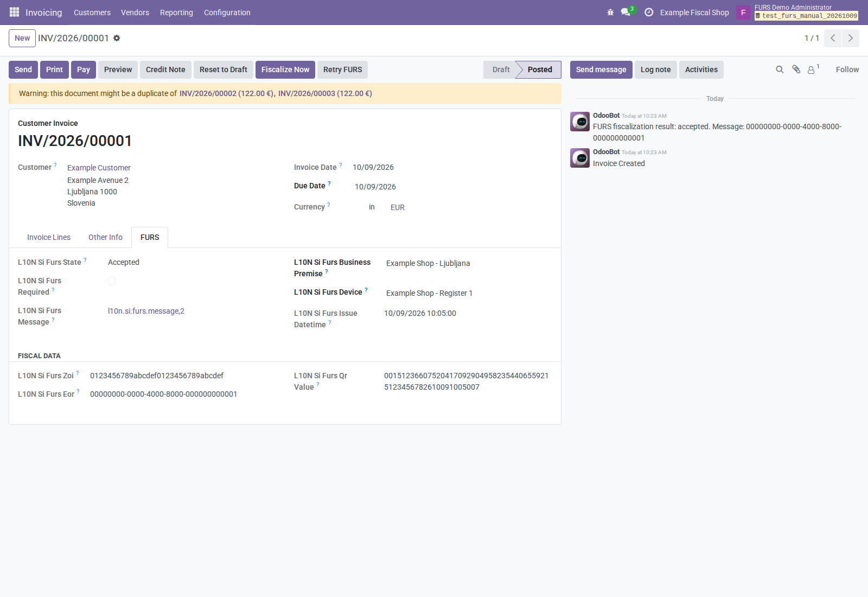Show help tooltip for L10N Si Furs State
Viewport: 868px width, 597px height.
85,260
